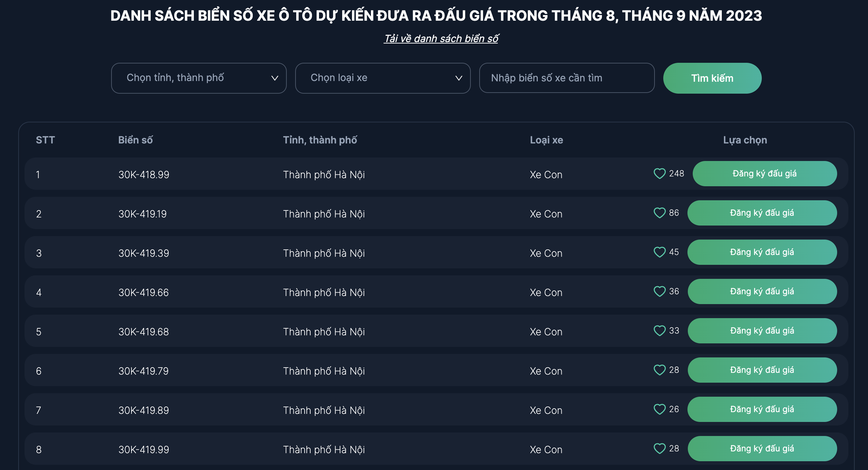This screenshot has width=868, height=470.
Task: Click the plate number search field
Action: pyautogui.click(x=567, y=78)
